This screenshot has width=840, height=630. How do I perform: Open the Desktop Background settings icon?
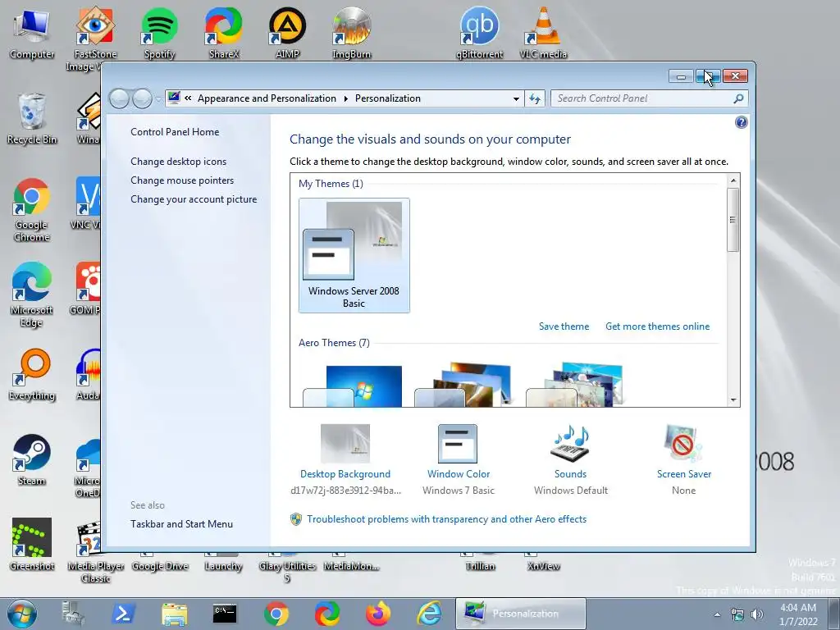pyautogui.click(x=345, y=444)
